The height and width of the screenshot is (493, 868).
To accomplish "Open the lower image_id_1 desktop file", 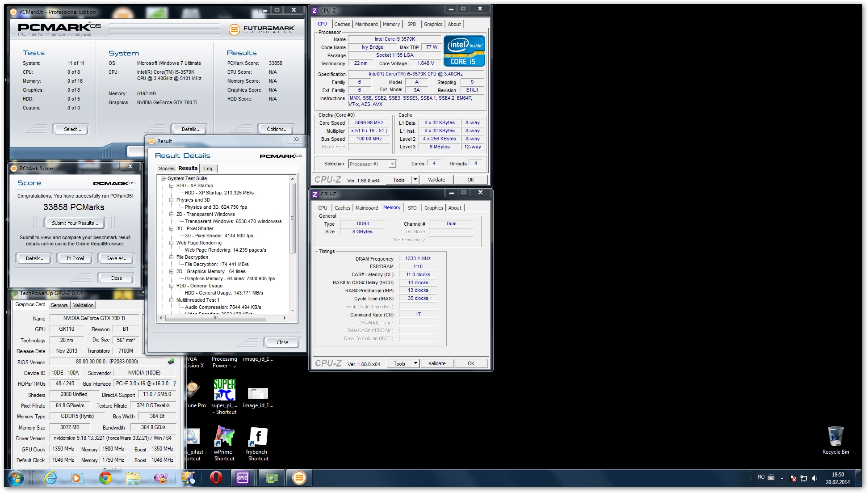I will pos(258,397).
